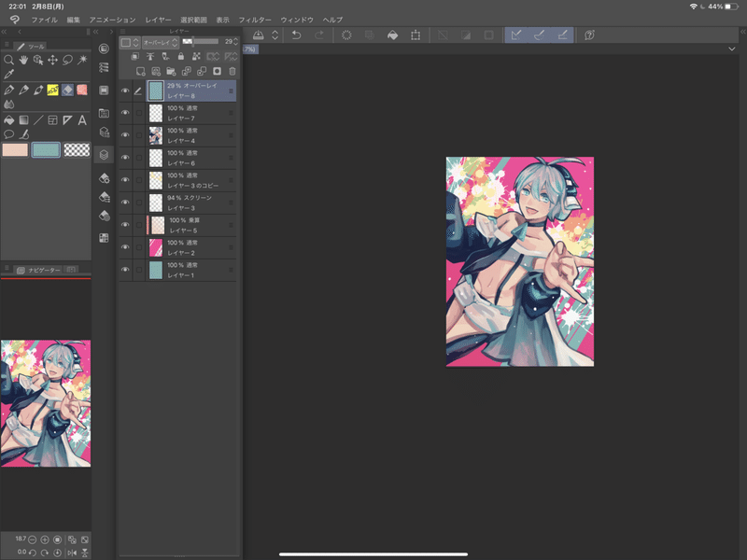This screenshot has height=560, width=747.
Task: Open the ファイル menu
Action: [44, 20]
